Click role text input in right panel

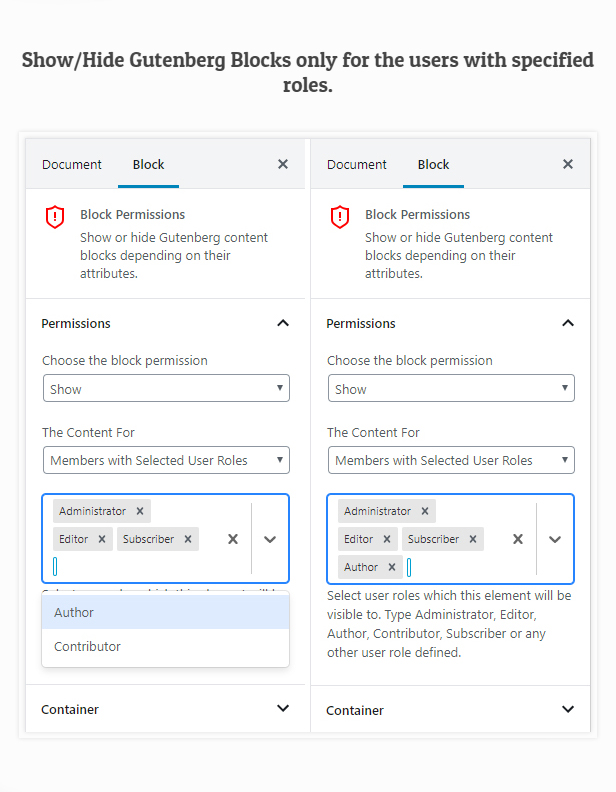pos(450,567)
